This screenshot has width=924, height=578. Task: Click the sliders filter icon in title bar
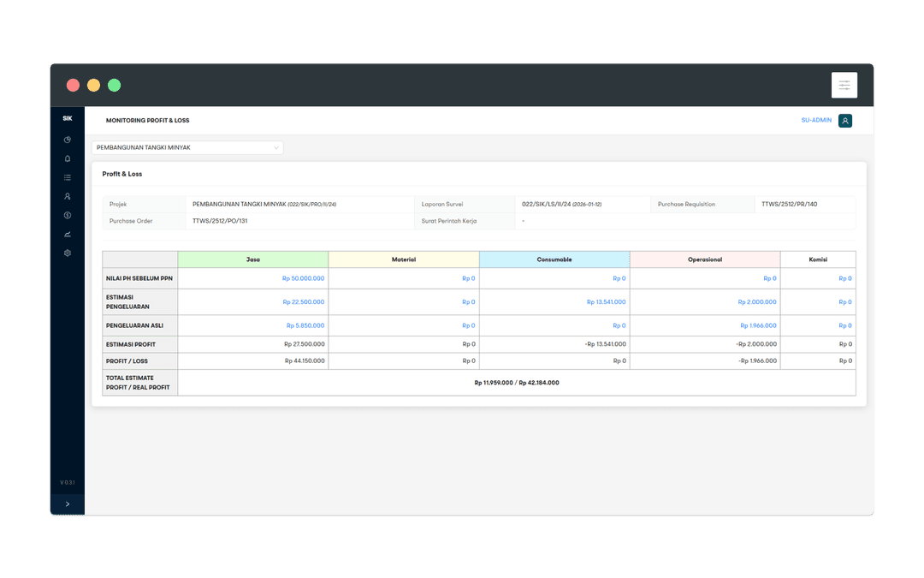point(844,85)
